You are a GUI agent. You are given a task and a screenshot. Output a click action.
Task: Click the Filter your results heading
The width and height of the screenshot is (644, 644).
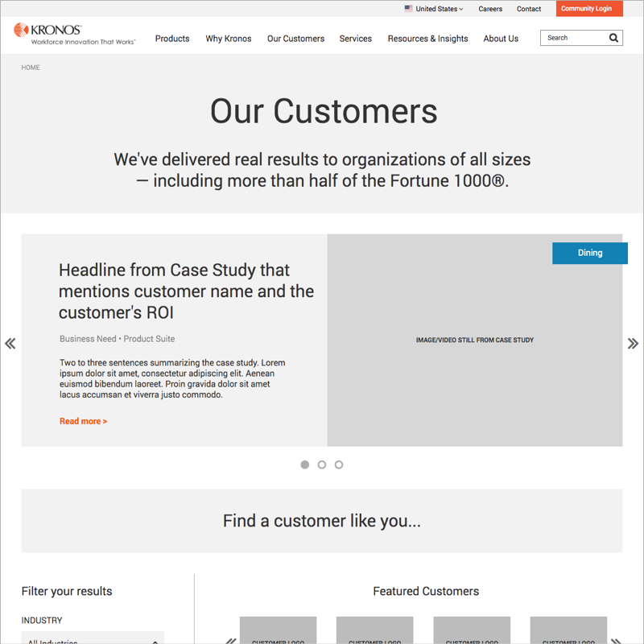click(x=67, y=591)
